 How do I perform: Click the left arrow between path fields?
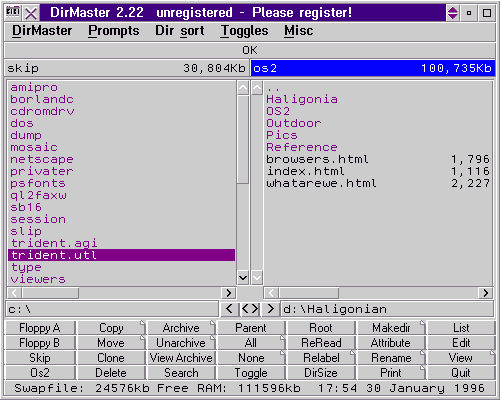(229, 309)
